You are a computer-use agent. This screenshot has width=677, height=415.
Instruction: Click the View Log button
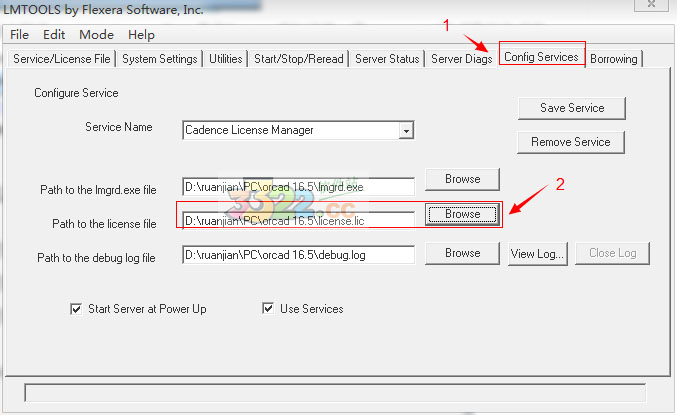point(538,254)
